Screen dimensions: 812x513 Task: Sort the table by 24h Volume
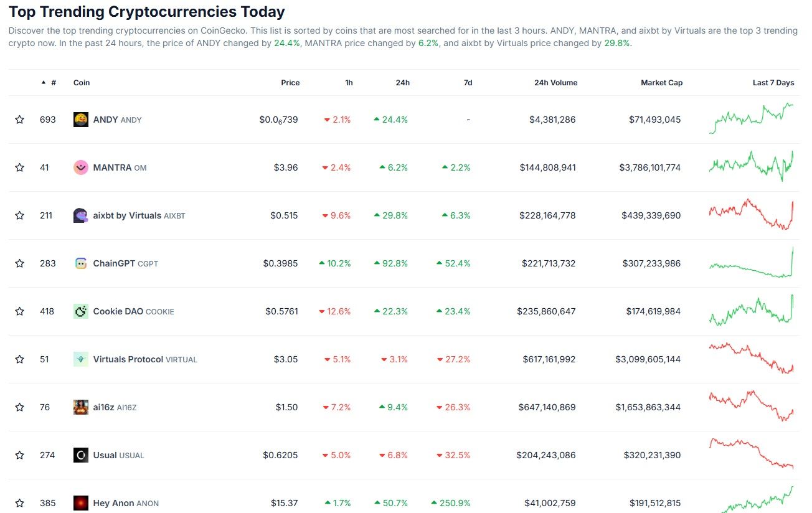point(555,83)
